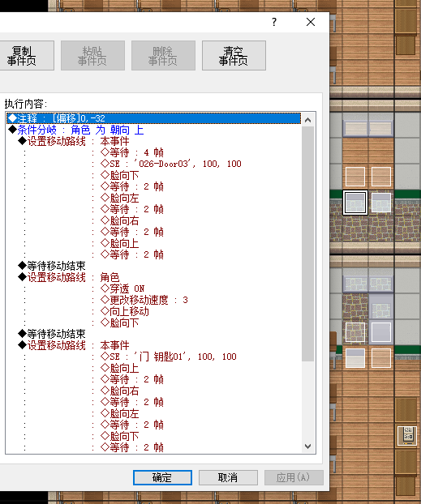Select the 设置移动路线 角色 line
421x504 pixels.
pos(154,277)
